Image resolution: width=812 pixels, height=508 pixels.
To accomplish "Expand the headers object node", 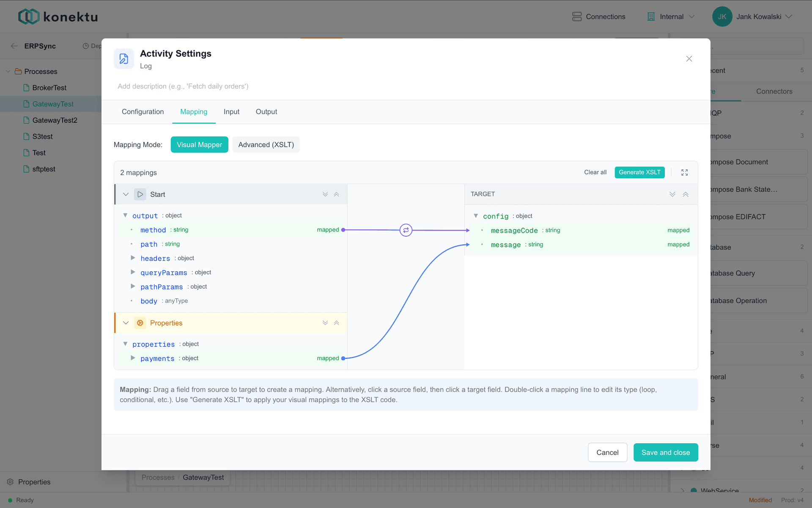I will [133, 258].
